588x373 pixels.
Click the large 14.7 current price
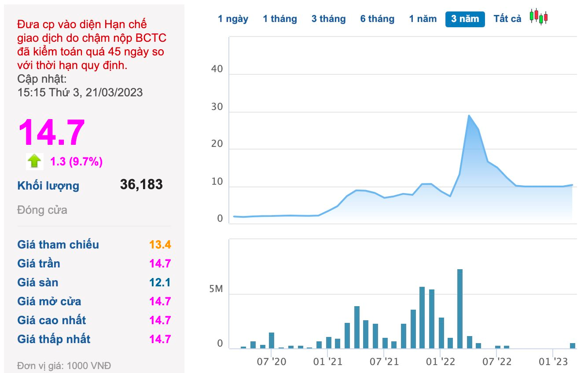tap(51, 132)
